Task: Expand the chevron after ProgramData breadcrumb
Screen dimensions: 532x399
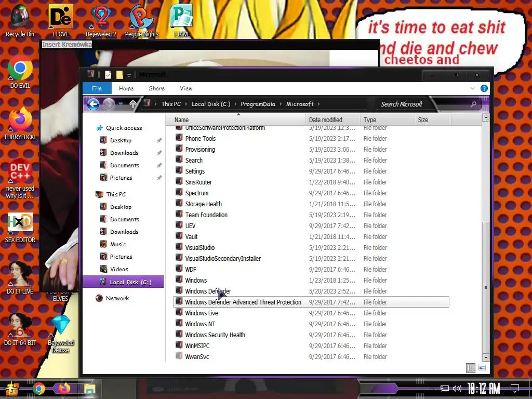Action: click(281, 104)
